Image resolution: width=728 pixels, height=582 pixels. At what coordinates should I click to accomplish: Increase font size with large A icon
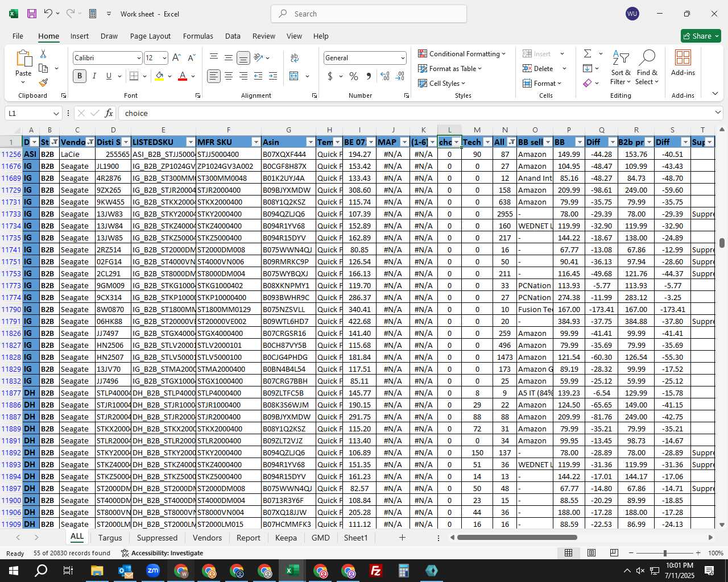[176, 58]
